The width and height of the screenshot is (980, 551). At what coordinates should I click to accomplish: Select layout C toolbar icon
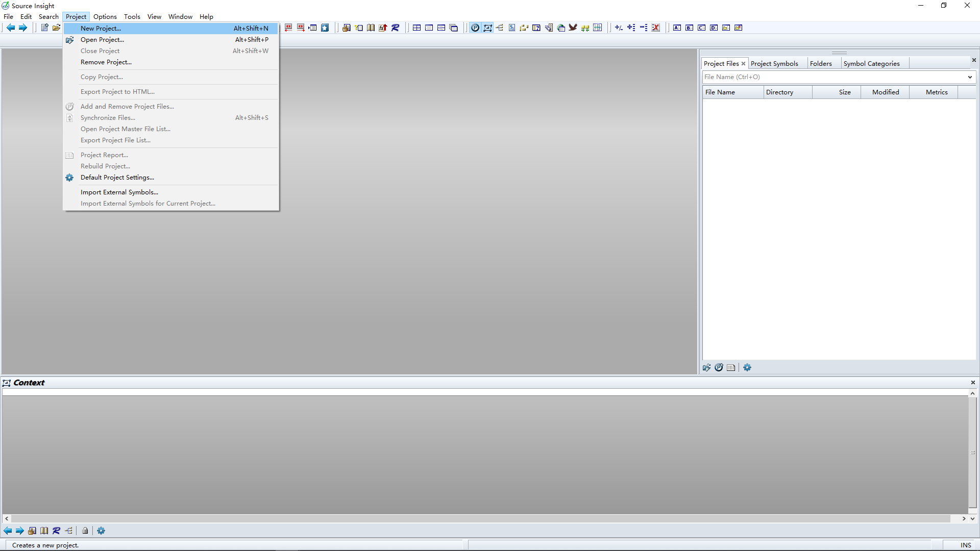pos(702,28)
